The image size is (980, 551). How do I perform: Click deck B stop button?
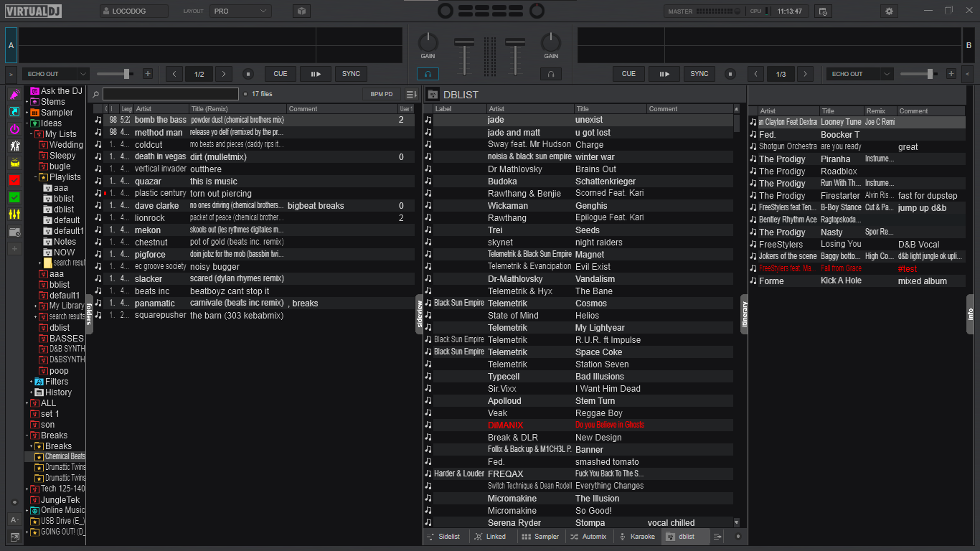(x=730, y=74)
